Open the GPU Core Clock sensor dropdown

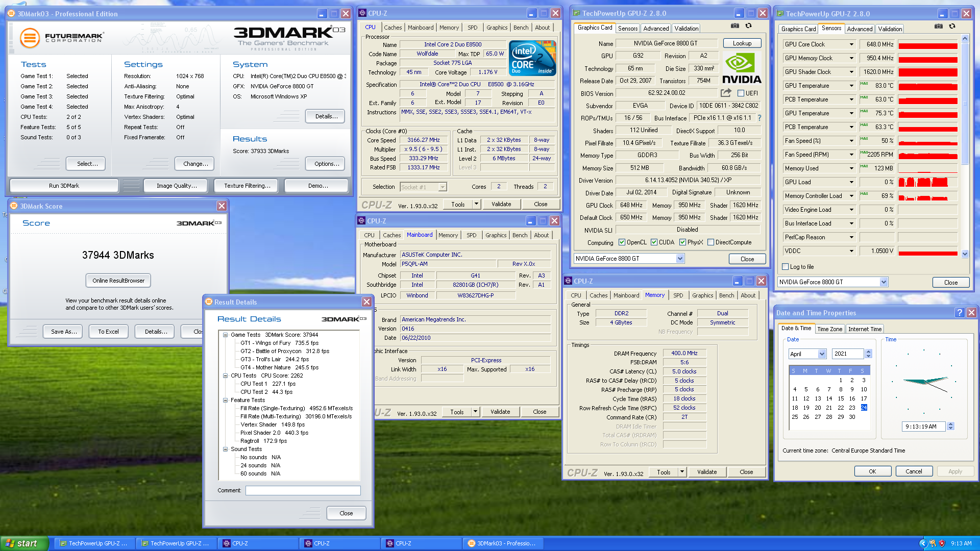pyautogui.click(x=851, y=44)
